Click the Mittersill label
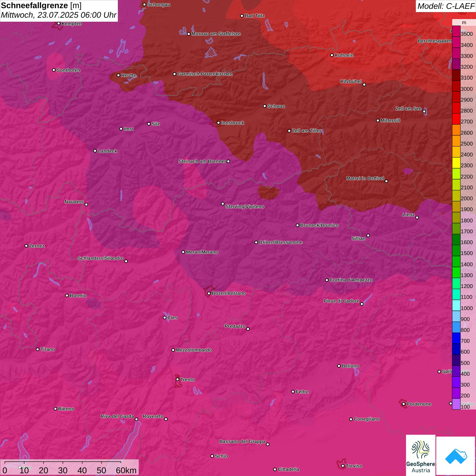Screen dimensions: 476x476 pos(390,120)
